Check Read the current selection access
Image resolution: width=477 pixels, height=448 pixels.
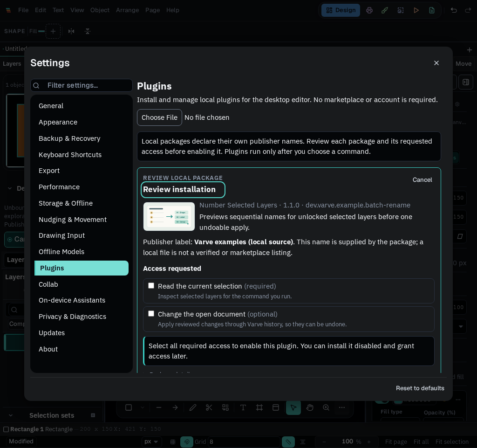(151, 285)
